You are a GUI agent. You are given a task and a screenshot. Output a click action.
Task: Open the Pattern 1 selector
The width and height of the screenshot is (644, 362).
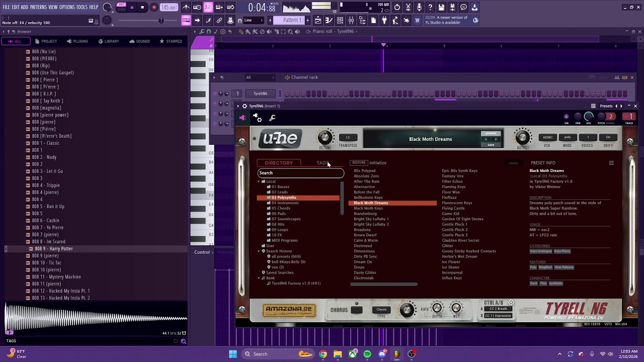point(292,20)
